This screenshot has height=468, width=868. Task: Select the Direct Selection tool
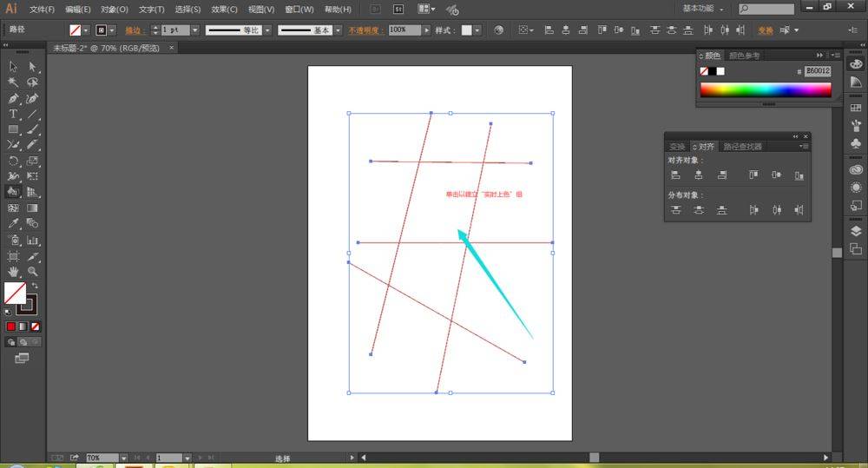(x=32, y=67)
